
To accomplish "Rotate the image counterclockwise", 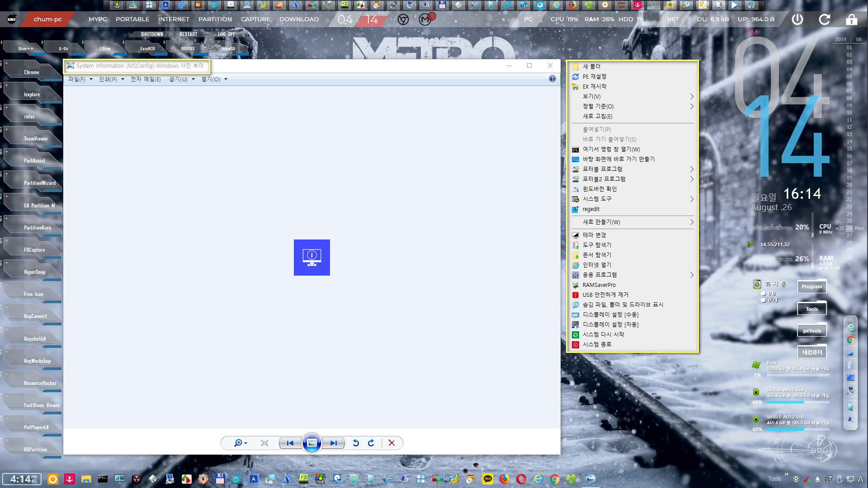I will 356,443.
